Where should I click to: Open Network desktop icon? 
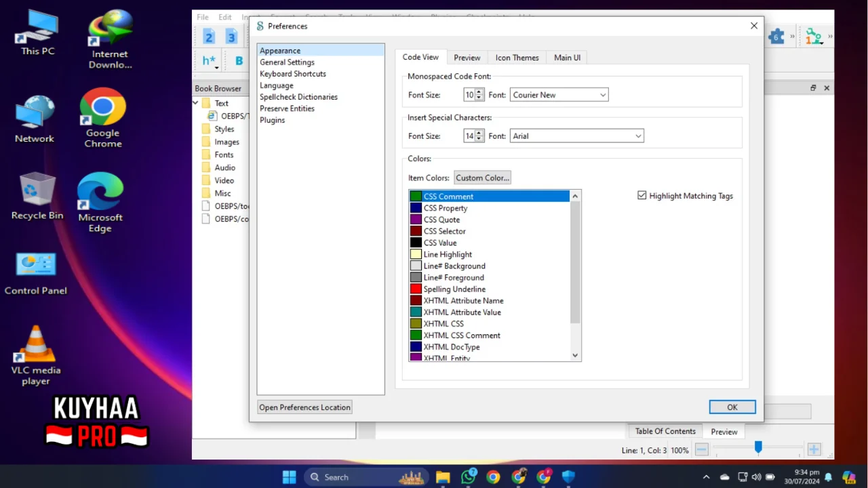pyautogui.click(x=35, y=119)
